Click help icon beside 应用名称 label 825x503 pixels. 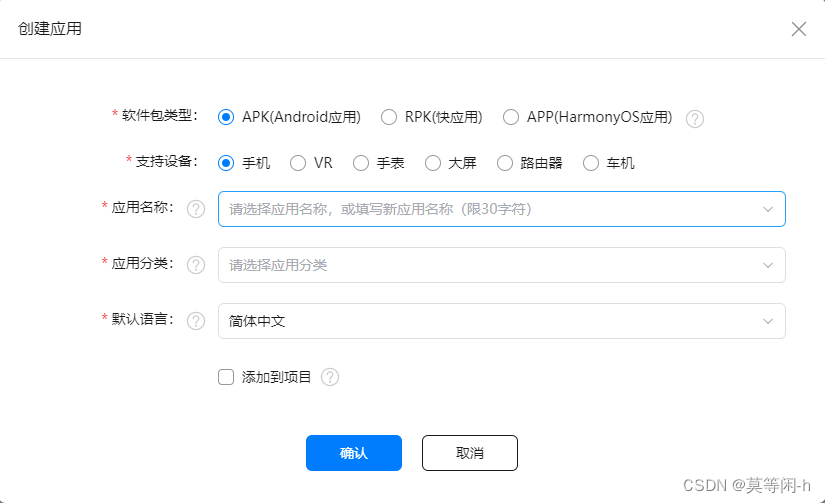pyautogui.click(x=196, y=209)
